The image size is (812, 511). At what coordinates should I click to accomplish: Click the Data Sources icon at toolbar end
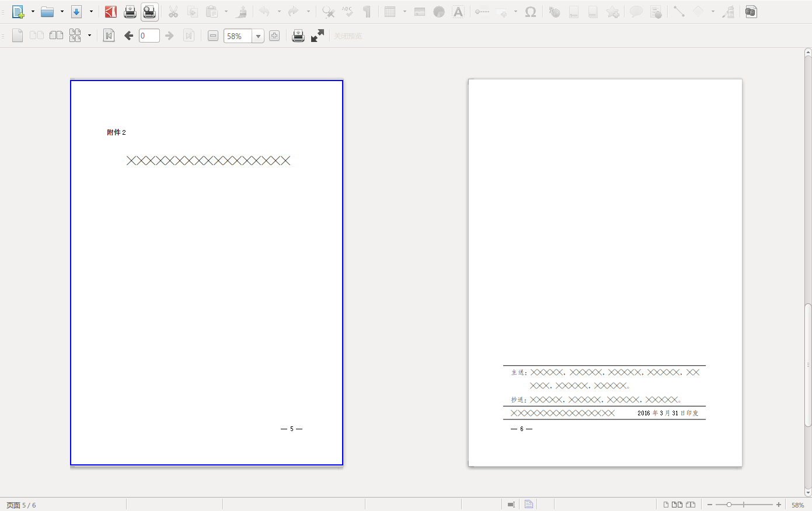(751, 12)
